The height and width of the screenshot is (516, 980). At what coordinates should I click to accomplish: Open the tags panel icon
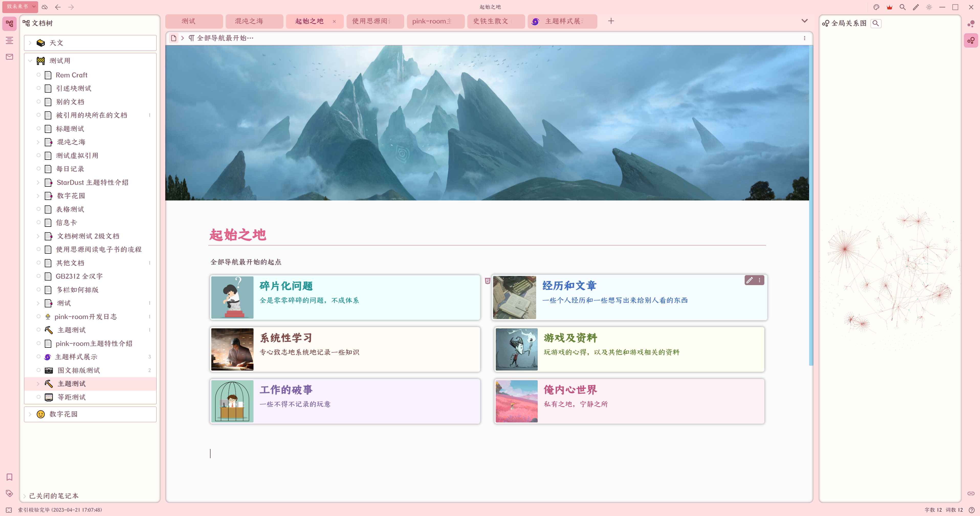click(9, 493)
